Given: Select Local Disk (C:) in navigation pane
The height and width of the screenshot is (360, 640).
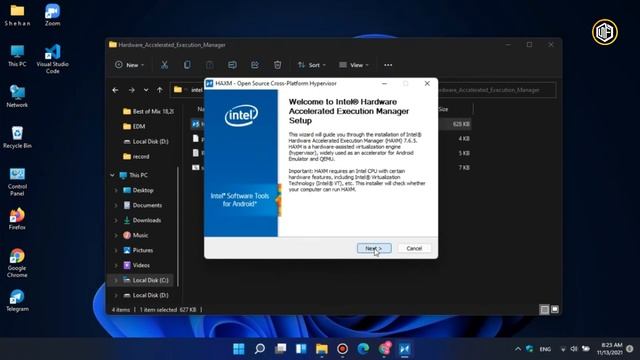Looking at the screenshot, I should (146, 280).
